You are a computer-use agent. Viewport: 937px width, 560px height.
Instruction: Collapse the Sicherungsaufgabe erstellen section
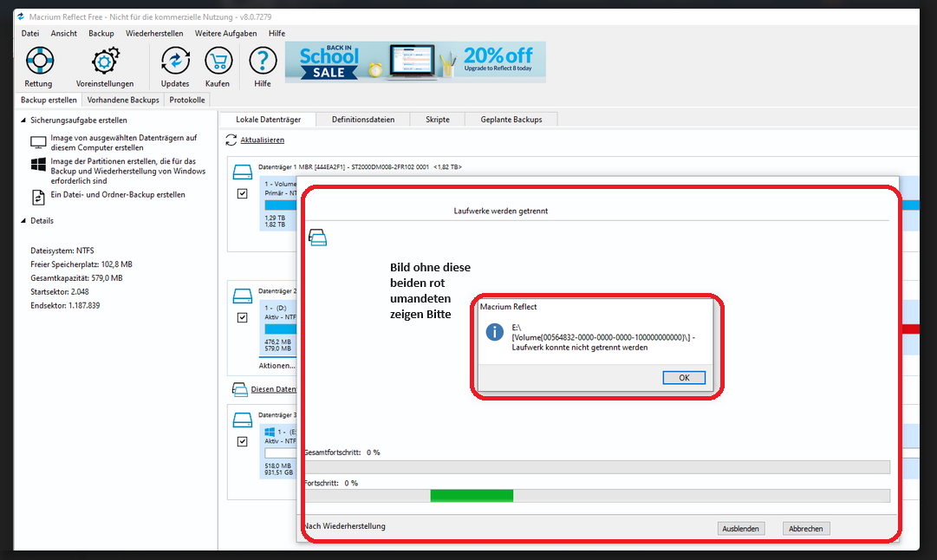(23, 120)
